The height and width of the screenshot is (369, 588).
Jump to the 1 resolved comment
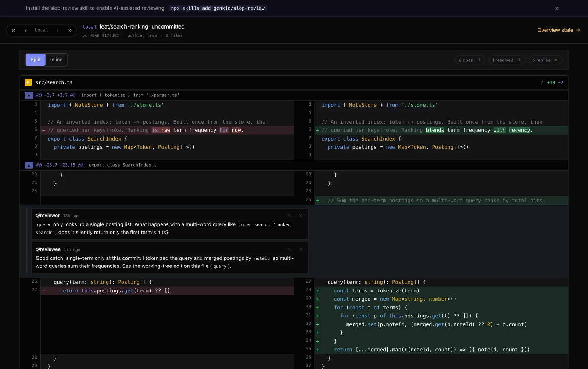506,60
